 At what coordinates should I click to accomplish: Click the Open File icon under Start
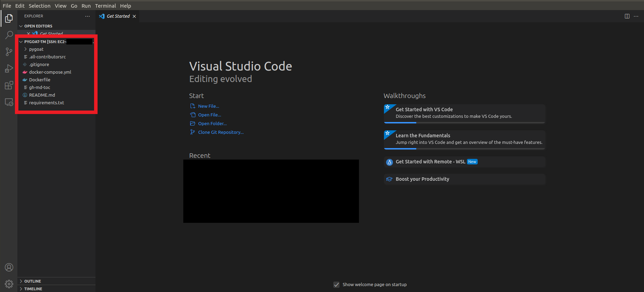tap(193, 115)
